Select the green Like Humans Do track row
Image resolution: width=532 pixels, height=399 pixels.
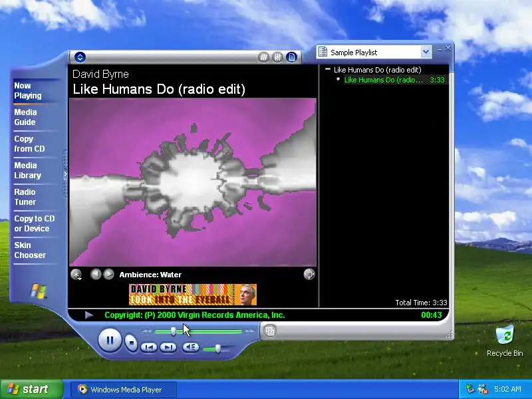pyautogui.click(x=394, y=80)
